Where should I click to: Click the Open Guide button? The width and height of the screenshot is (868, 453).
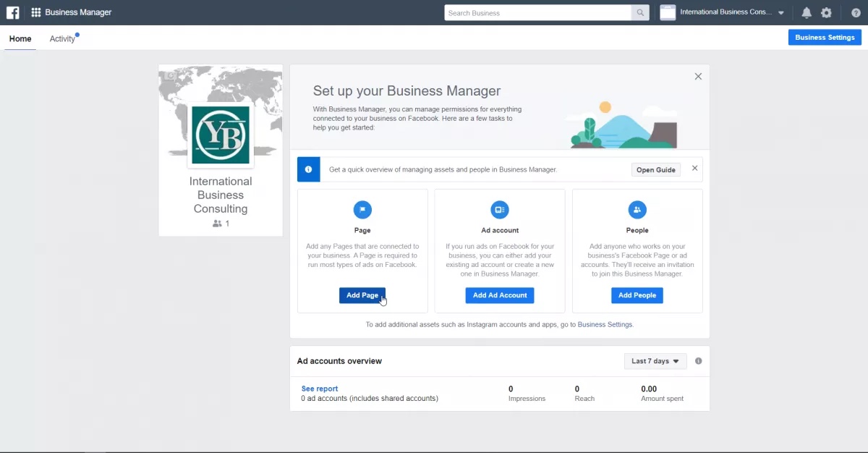(656, 170)
